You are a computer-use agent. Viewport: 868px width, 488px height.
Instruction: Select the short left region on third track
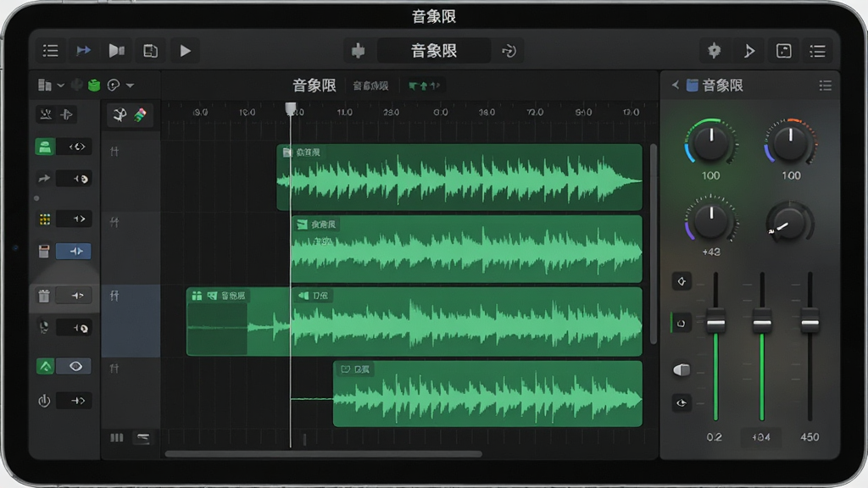tap(238, 321)
